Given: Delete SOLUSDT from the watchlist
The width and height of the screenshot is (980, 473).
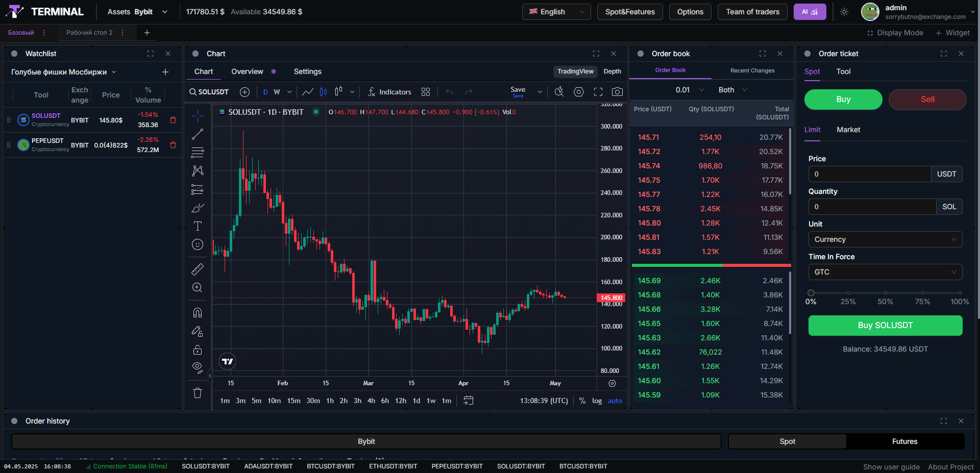Looking at the screenshot, I should [x=173, y=120].
